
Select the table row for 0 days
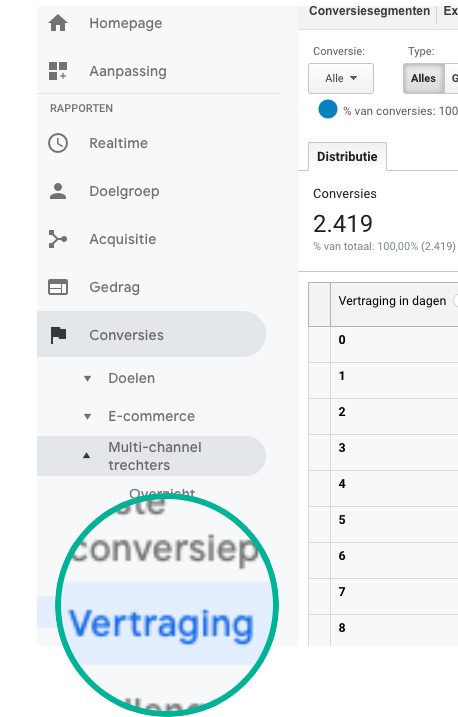(383, 344)
